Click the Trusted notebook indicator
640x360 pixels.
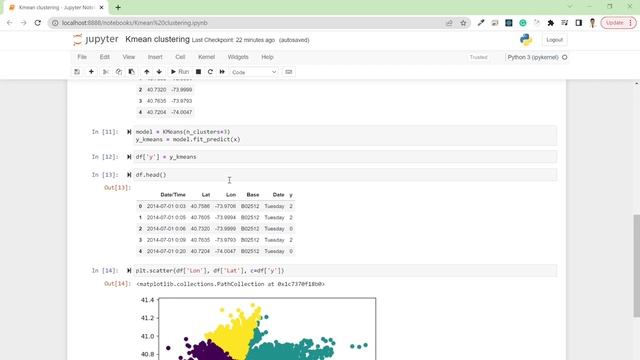478,58
